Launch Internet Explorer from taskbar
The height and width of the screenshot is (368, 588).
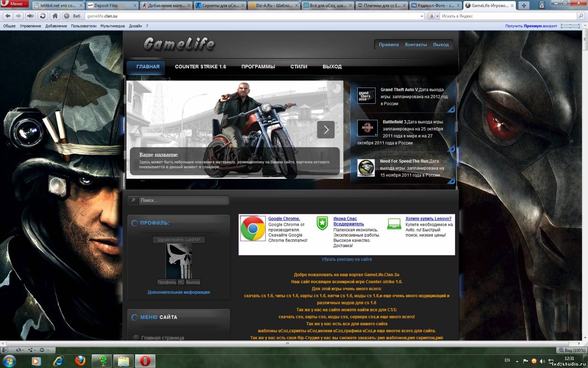coord(58,361)
